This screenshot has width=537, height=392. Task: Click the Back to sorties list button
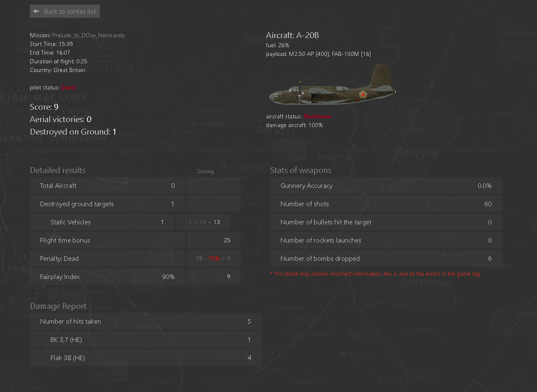pos(65,11)
